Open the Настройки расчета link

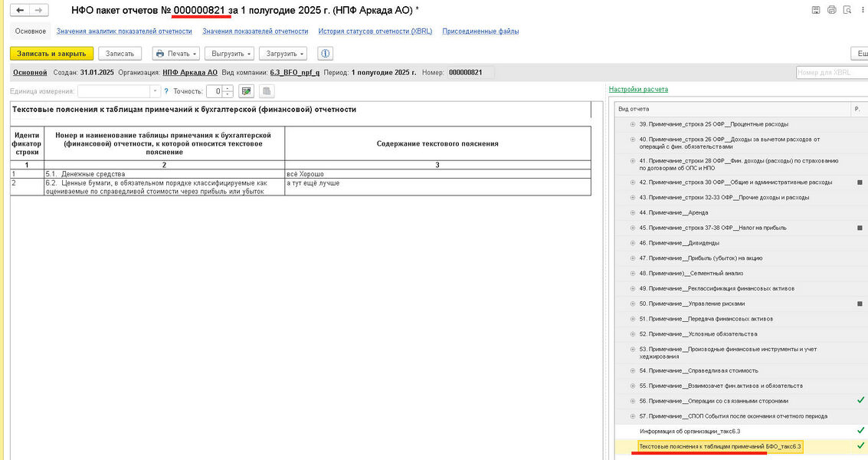[638, 89]
